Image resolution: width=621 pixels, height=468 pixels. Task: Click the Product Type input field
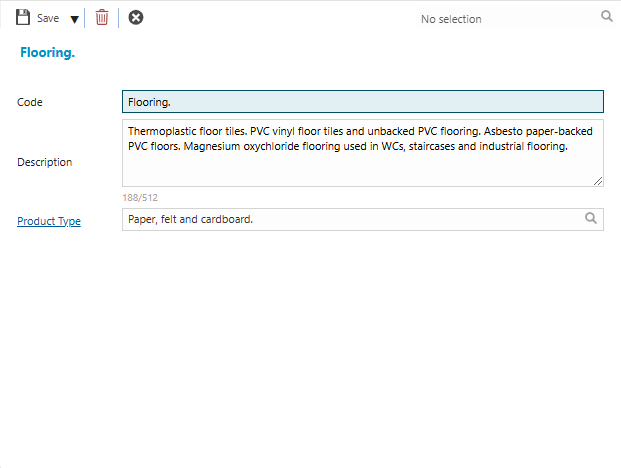click(350, 219)
